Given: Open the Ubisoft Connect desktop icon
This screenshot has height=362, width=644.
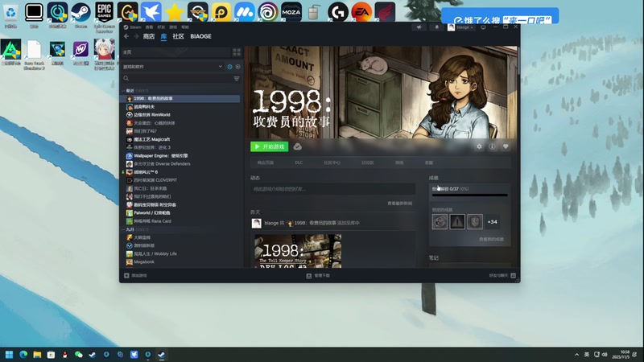Looking at the screenshot, I should pos(268,12).
